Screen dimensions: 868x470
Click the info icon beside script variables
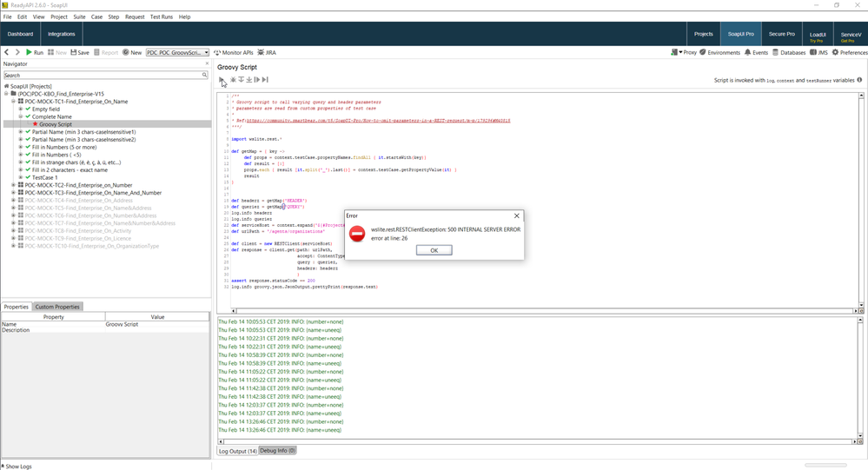click(x=859, y=80)
